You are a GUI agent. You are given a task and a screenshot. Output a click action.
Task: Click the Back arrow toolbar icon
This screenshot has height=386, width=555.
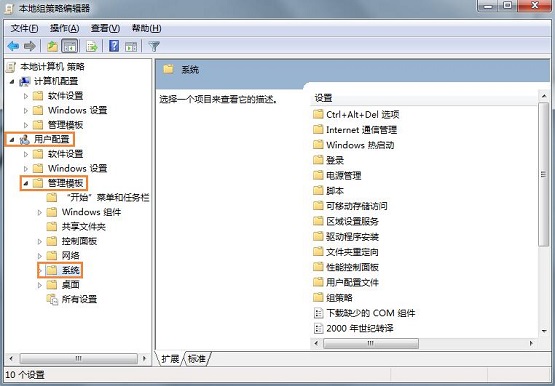pyautogui.click(x=13, y=46)
